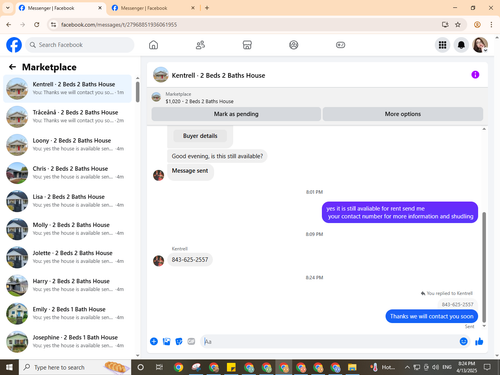The width and height of the screenshot is (500, 375).
Task: Attach a photo with the image icon
Action: click(x=166, y=341)
